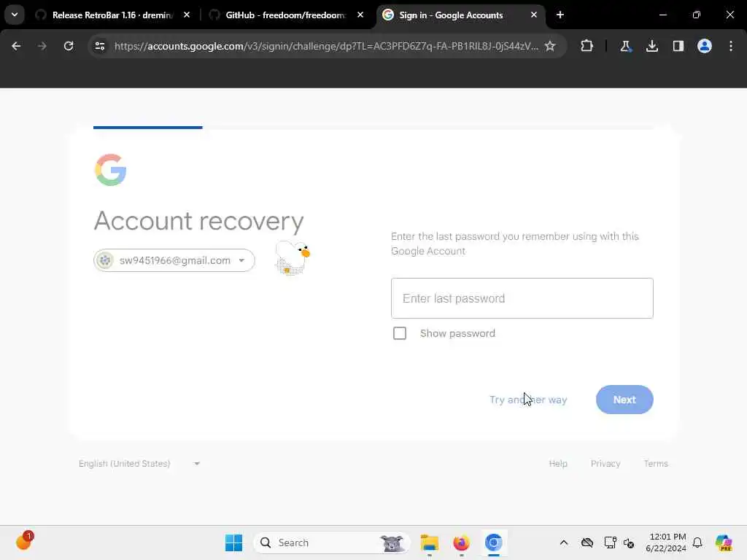Image resolution: width=747 pixels, height=560 pixels.
Task: Open the Chrome three-dot menu
Action: [x=731, y=46]
